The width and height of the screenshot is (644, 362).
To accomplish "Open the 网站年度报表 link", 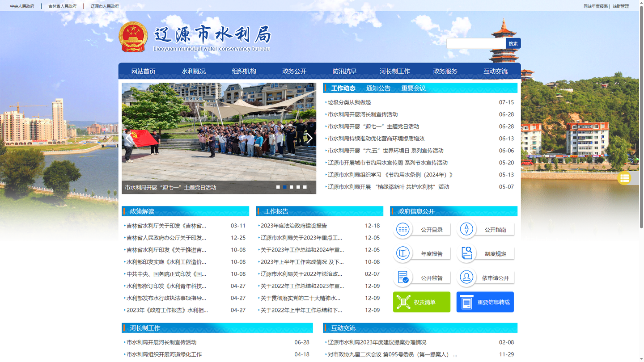I will pos(596,6).
